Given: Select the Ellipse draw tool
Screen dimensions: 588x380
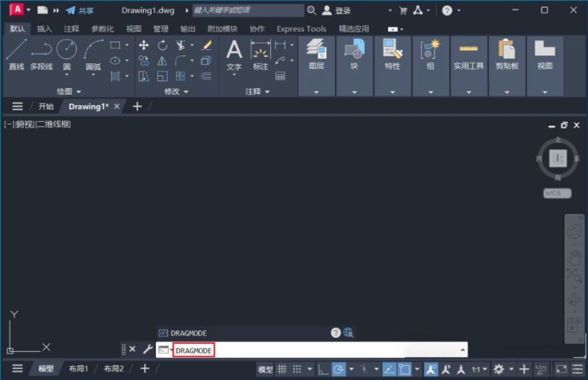Looking at the screenshot, I should 115,60.
